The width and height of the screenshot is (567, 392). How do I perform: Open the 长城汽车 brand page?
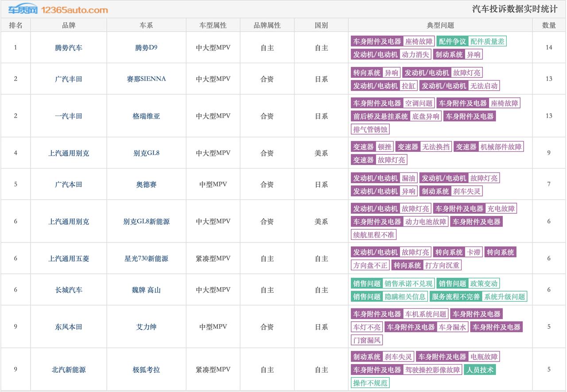point(68,289)
